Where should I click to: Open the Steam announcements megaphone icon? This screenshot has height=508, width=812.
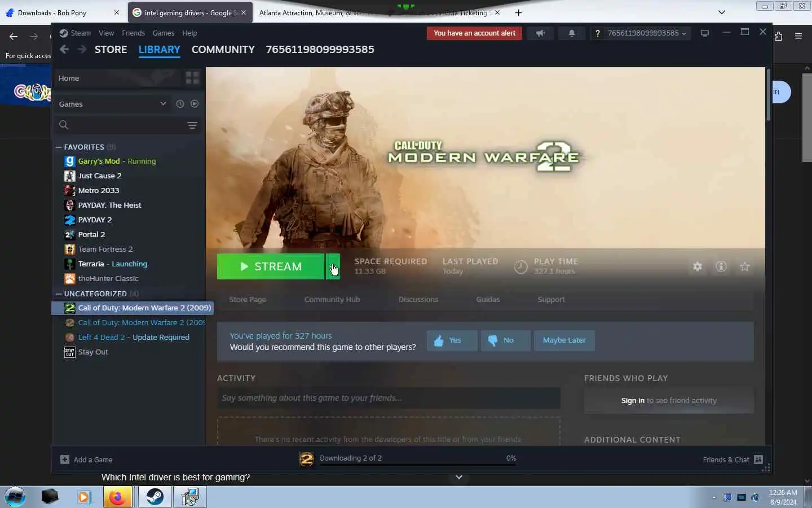pos(540,33)
